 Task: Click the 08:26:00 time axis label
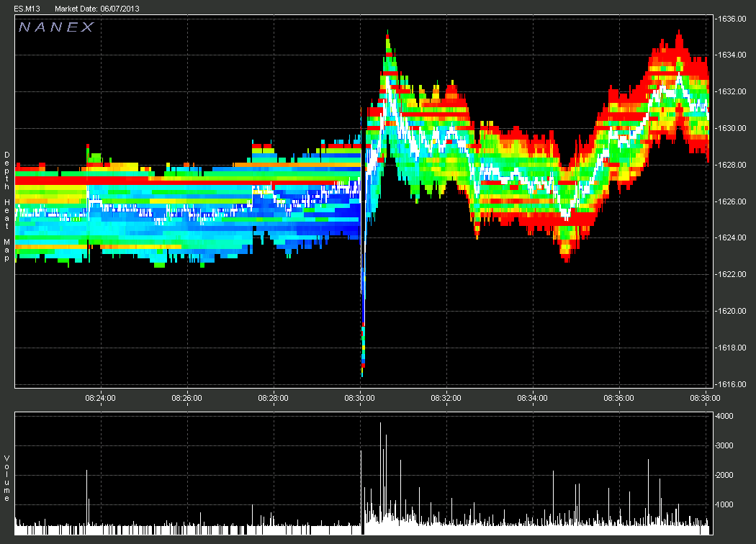tap(186, 398)
